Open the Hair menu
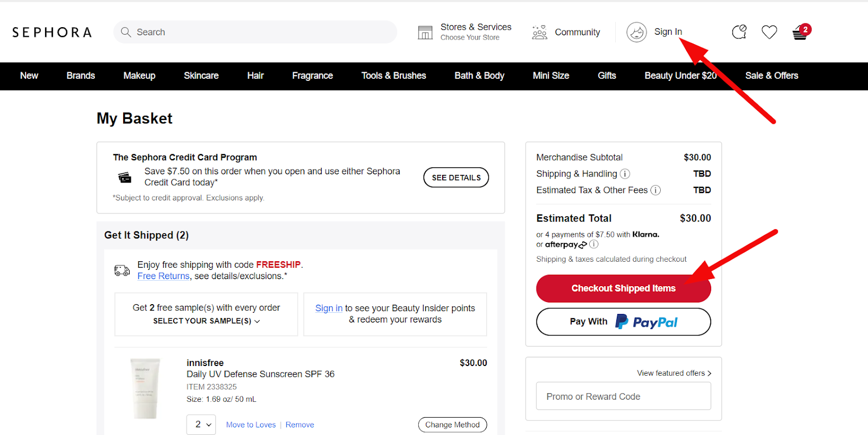Image resolution: width=868 pixels, height=435 pixels. [256, 75]
